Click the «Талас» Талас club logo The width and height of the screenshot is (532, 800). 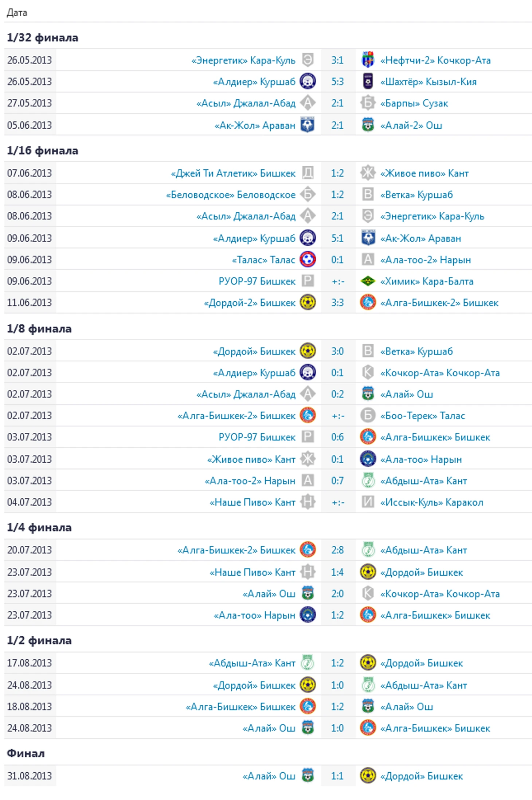(308, 260)
